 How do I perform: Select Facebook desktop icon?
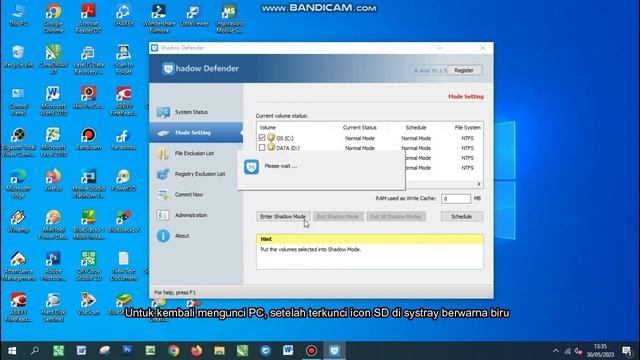click(x=123, y=139)
